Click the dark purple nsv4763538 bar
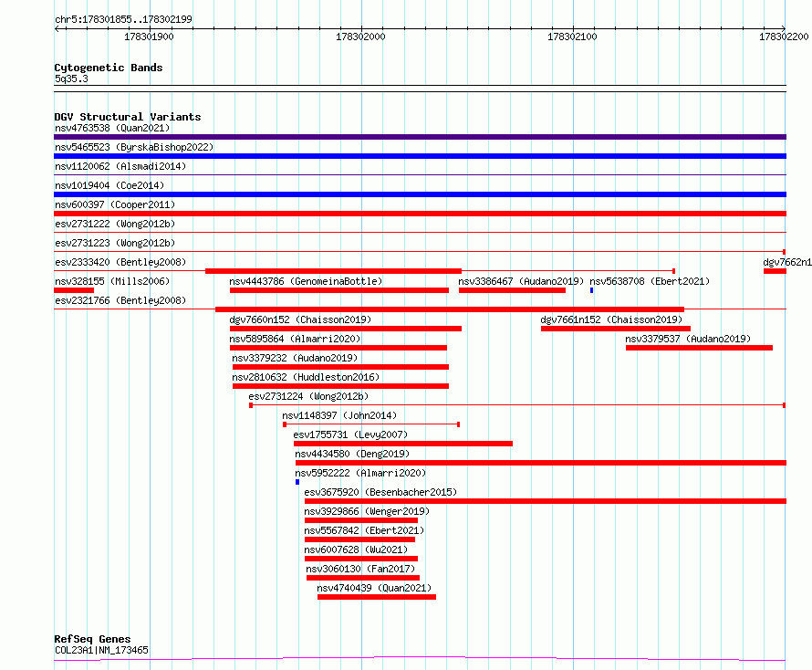Image resolution: width=812 pixels, height=670 pixels. point(420,137)
